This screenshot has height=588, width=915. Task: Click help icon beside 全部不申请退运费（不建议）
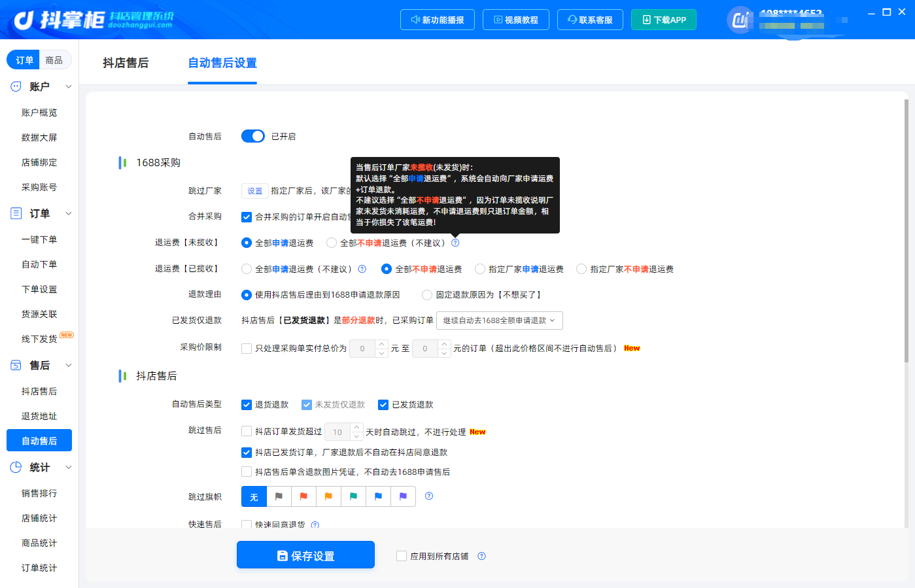[455, 243]
